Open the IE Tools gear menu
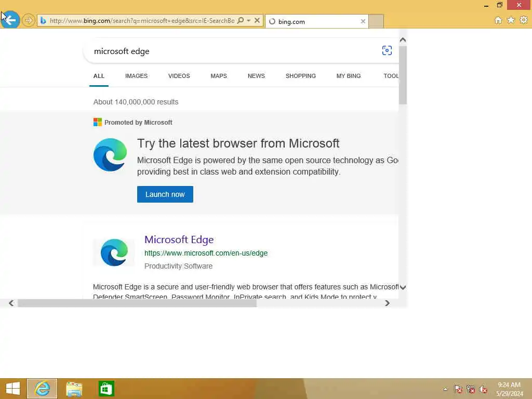This screenshot has width=532, height=399. point(524,20)
